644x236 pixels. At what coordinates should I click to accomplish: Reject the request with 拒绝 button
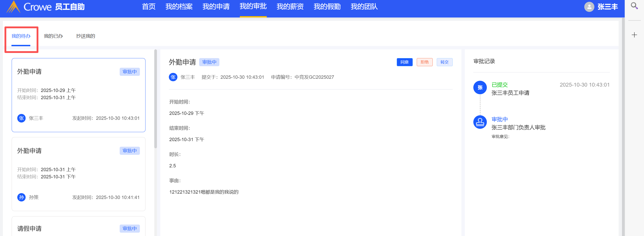coord(424,62)
